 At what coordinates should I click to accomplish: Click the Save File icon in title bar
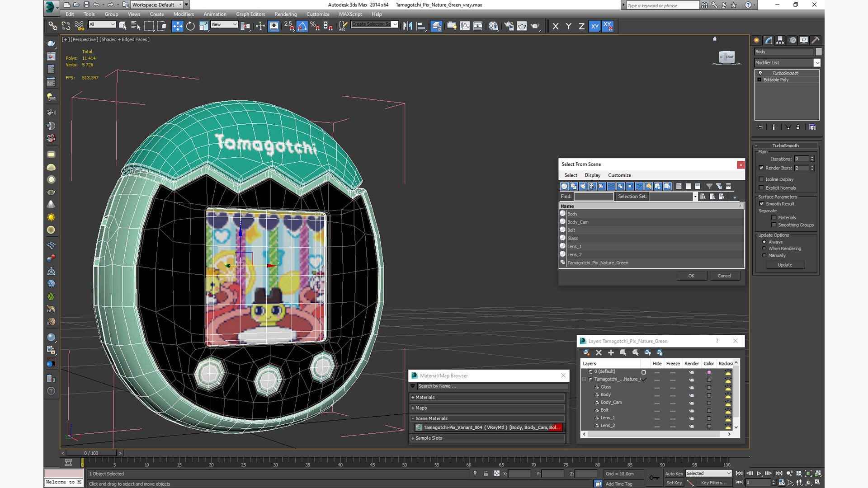[x=86, y=5]
